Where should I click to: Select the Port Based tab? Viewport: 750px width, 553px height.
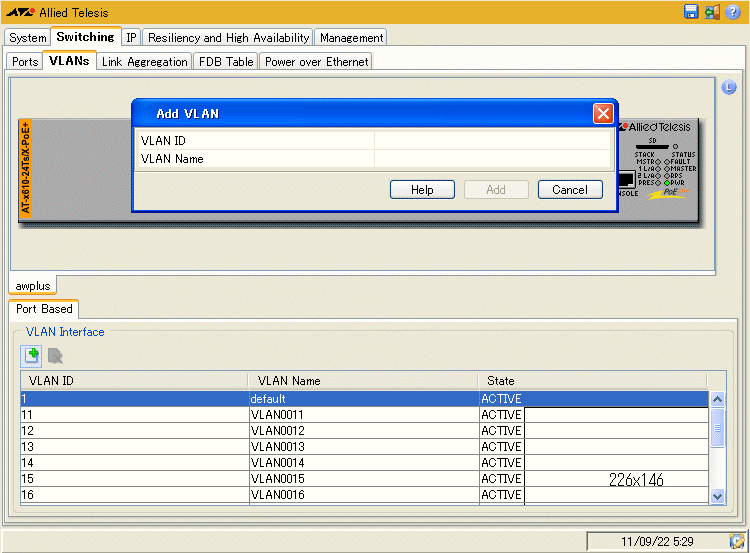(x=44, y=309)
